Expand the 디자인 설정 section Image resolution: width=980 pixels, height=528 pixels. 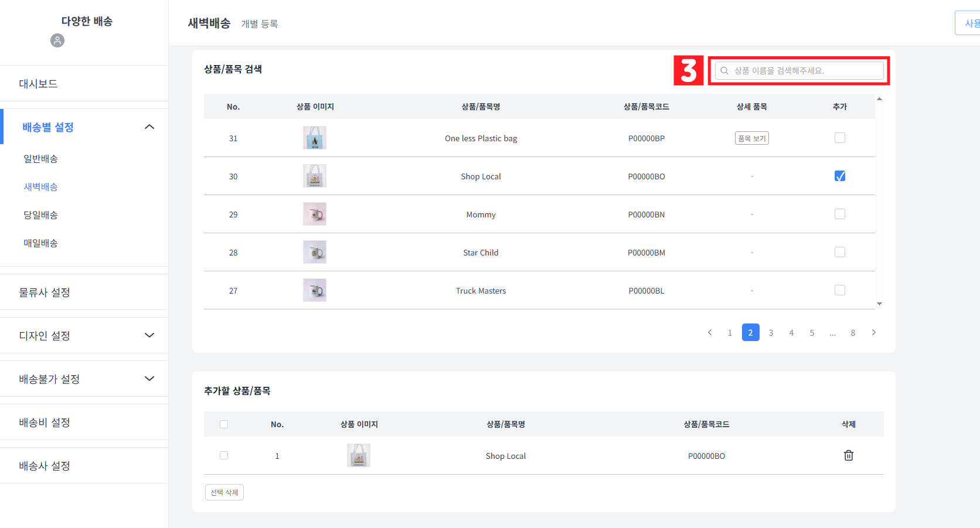pos(149,335)
